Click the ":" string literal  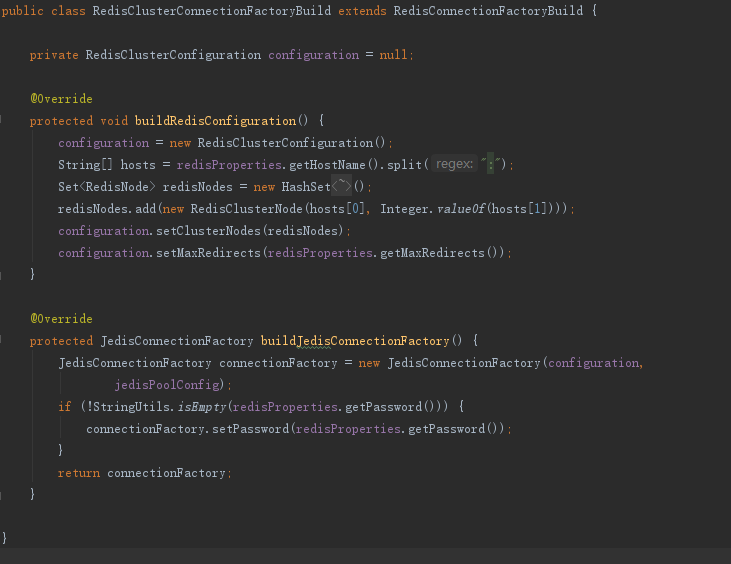pos(490,164)
